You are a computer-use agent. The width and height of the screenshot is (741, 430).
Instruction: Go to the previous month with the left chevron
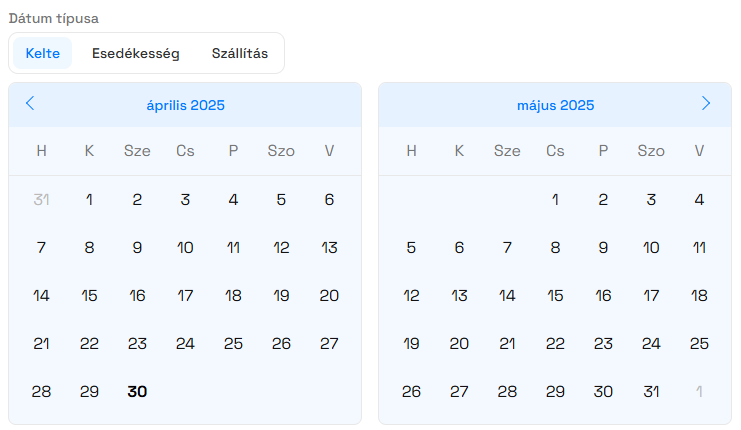(30, 103)
